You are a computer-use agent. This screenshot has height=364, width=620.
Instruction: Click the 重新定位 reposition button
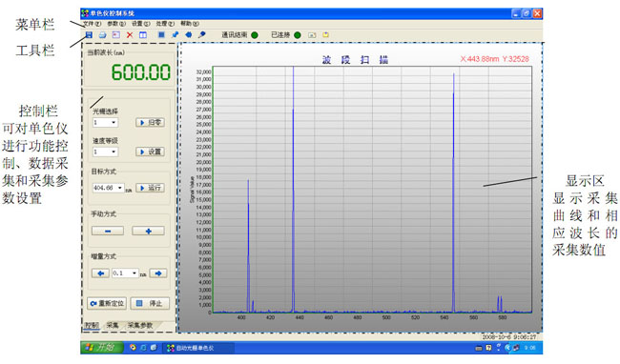107,303
